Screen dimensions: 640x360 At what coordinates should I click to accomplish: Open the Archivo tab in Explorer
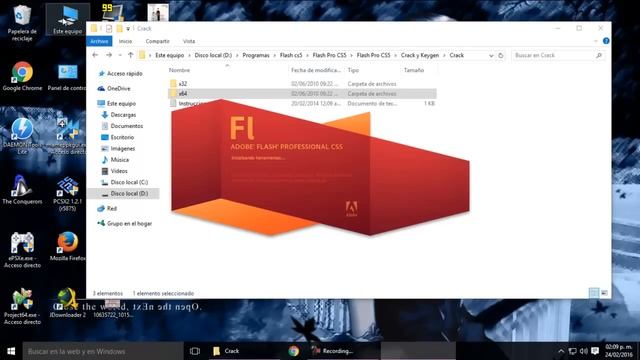click(99, 41)
